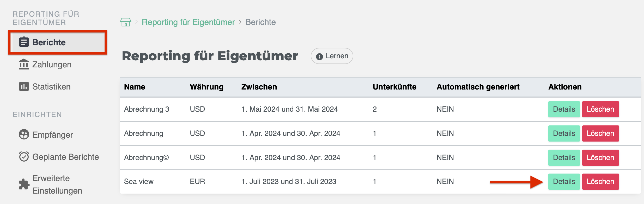Open the Zahlungen menu item
Screen dimensions: 644x204
pos(52,65)
